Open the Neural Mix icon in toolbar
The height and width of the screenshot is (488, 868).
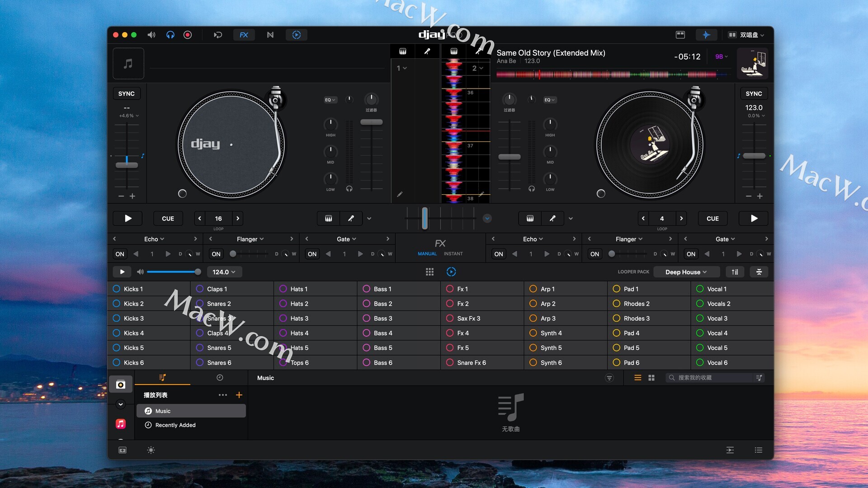point(270,35)
